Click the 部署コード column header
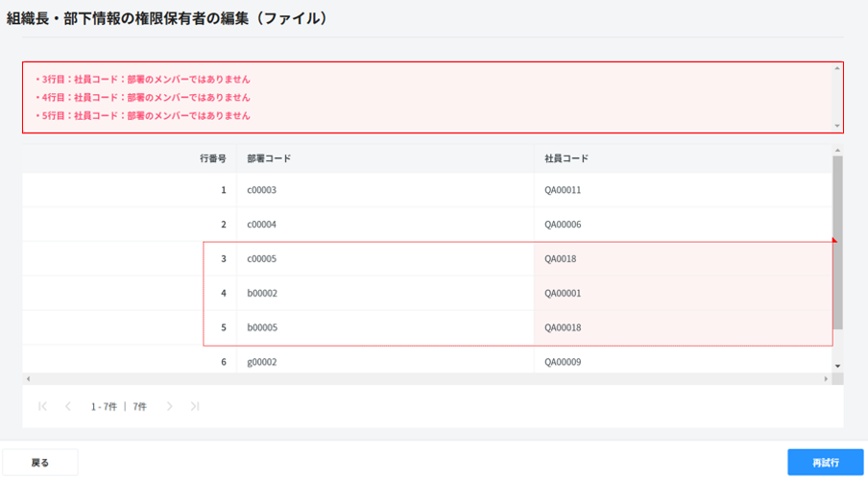This screenshot has width=868, height=479. pyautogui.click(x=268, y=158)
